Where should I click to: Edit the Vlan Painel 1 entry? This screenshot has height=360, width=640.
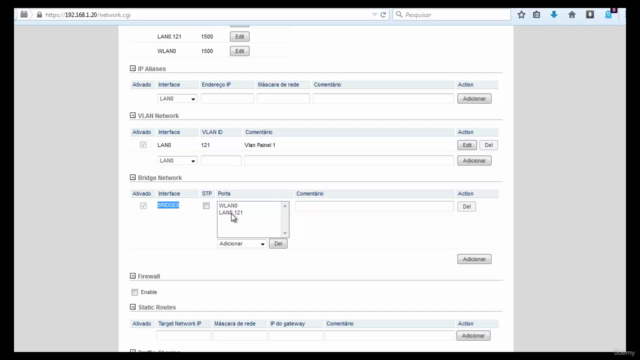[467, 145]
